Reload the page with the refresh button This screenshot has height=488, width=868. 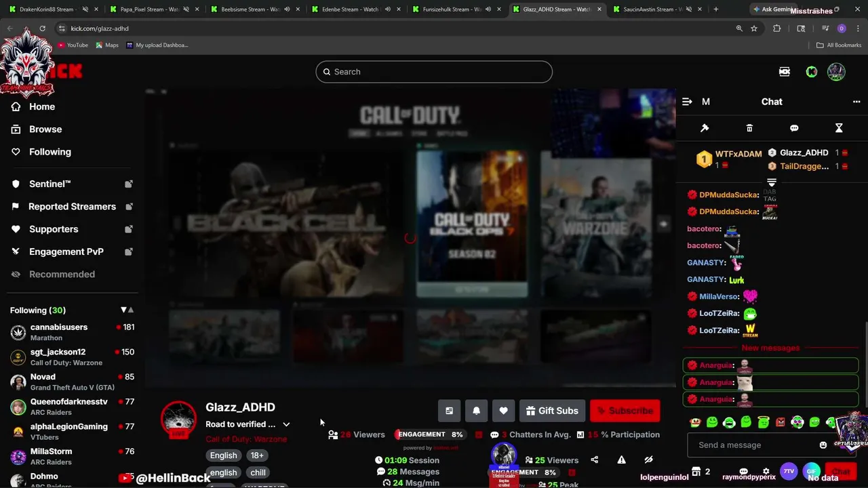(x=42, y=28)
